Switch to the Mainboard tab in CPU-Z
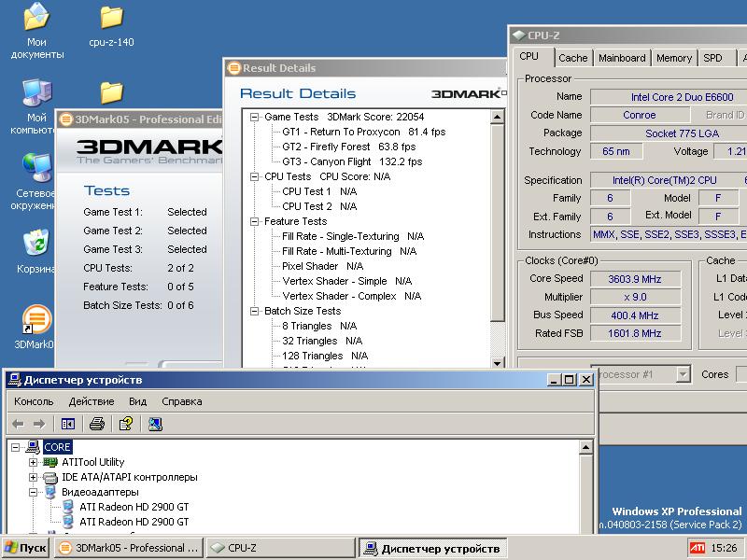Image resolution: width=747 pixels, height=560 pixels. [622, 58]
